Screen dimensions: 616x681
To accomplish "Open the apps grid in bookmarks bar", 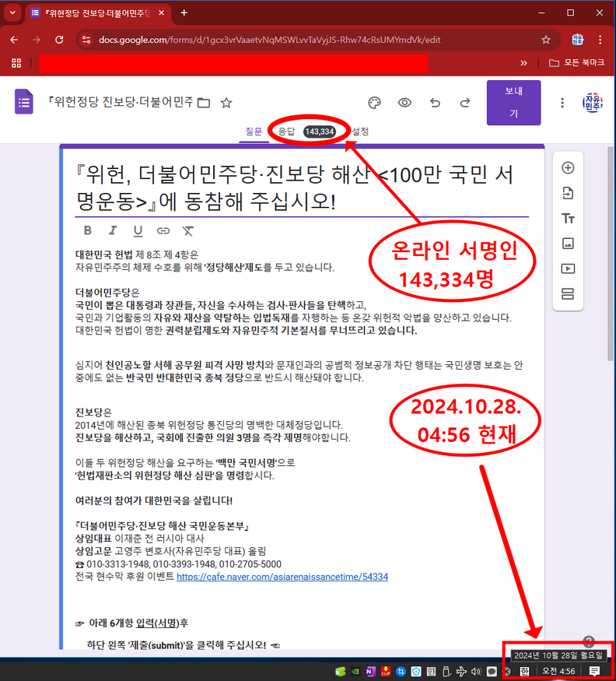I will click(16, 63).
